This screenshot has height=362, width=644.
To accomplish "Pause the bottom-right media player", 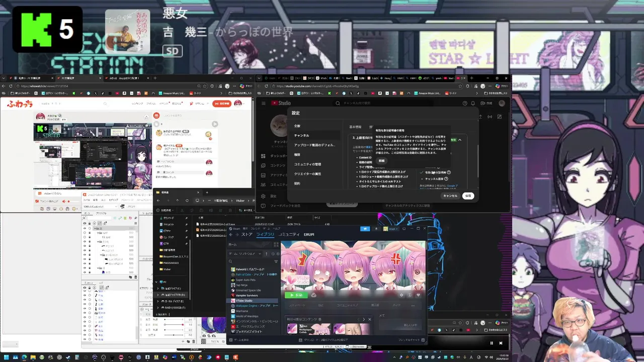I will [492, 343].
